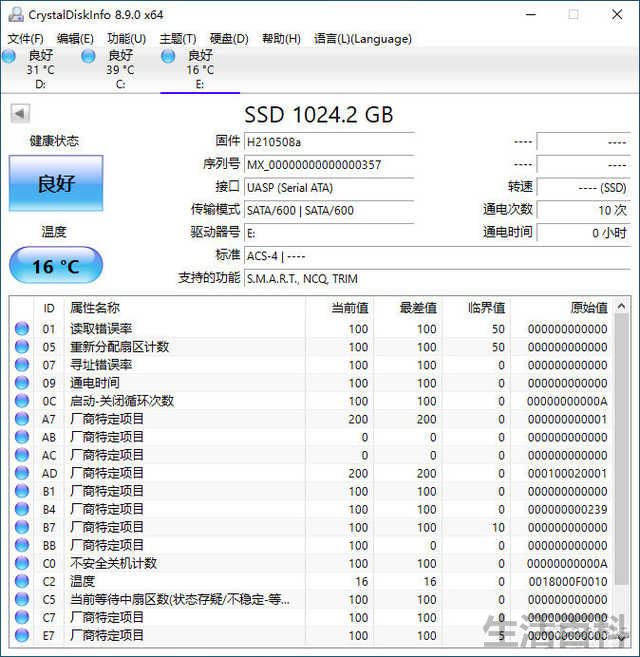
Task: Click the standard field ACS-4
Action: pyautogui.click(x=437, y=256)
